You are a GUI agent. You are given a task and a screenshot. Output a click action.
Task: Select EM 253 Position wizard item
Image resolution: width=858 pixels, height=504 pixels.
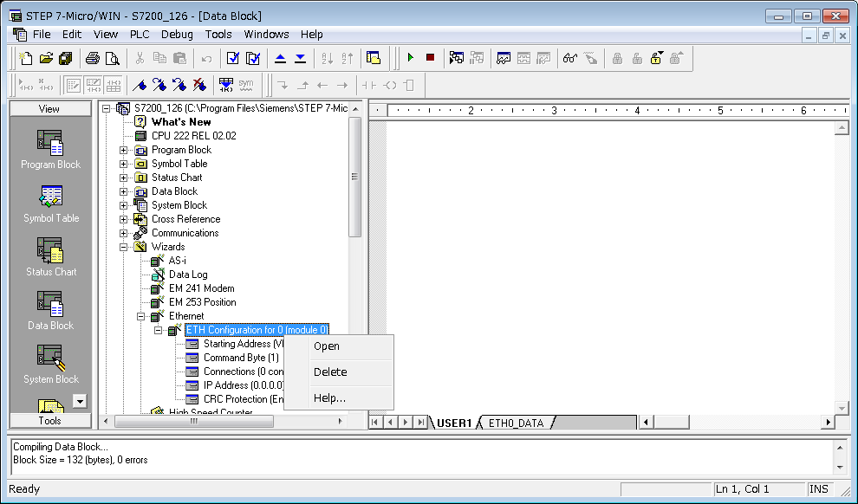tap(201, 302)
